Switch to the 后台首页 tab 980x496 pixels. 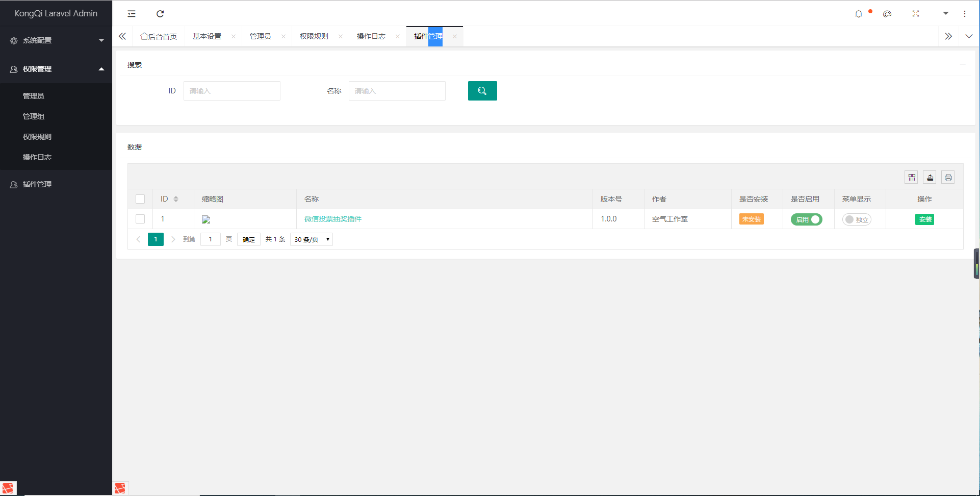[x=159, y=36]
